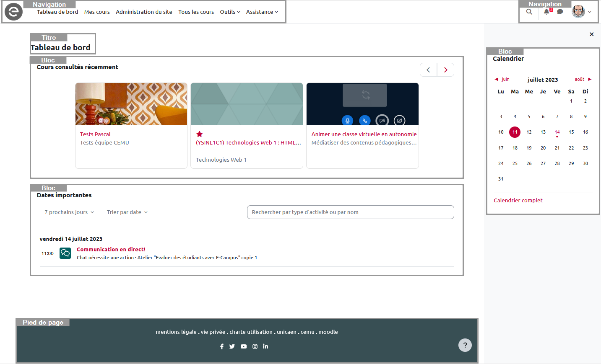
Task: Expand the Outils dropdown menu
Action: pos(230,12)
